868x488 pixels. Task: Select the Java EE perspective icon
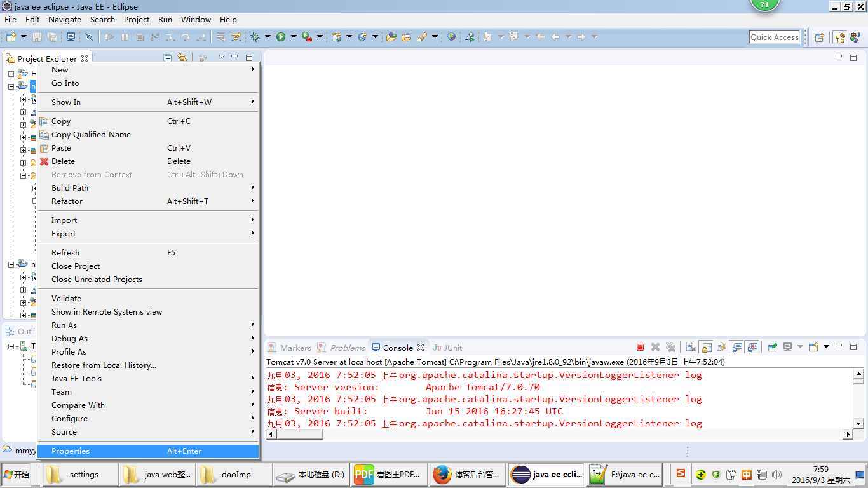point(841,37)
